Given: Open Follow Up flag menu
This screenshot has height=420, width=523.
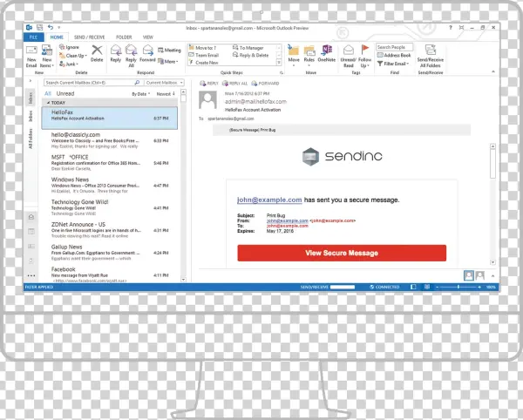Looking at the screenshot, I should point(365,56).
